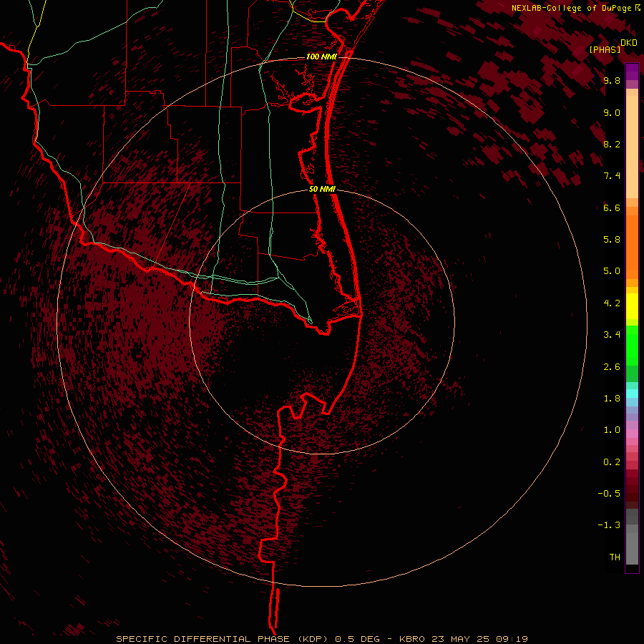Click the 1.8 scale value
The image size is (644, 644).
coord(612,399)
